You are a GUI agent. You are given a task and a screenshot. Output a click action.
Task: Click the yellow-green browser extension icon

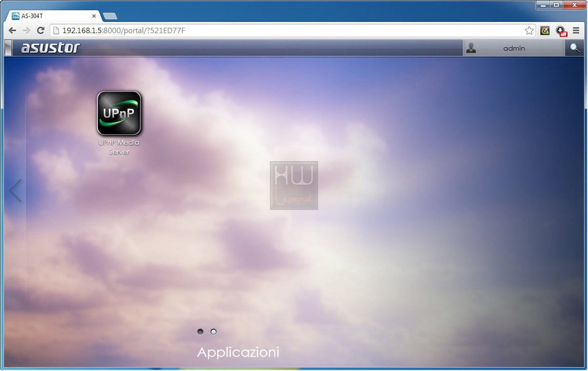pos(545,31)
